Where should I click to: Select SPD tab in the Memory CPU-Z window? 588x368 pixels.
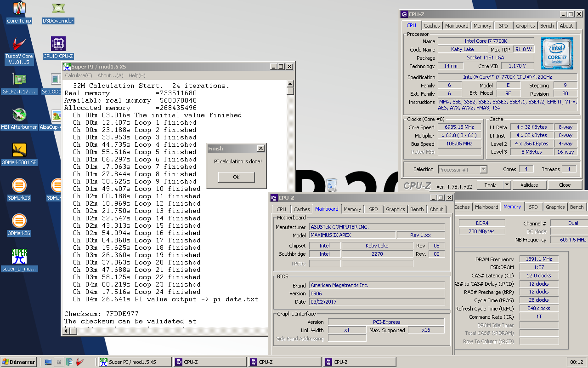[x=533, y=207]
